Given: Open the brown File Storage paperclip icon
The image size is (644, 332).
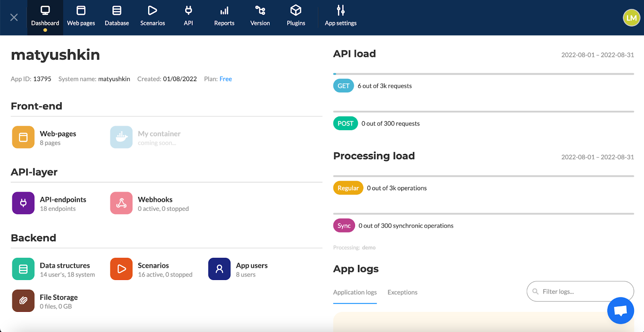Looking at the screenshot, I should point(23,301).
